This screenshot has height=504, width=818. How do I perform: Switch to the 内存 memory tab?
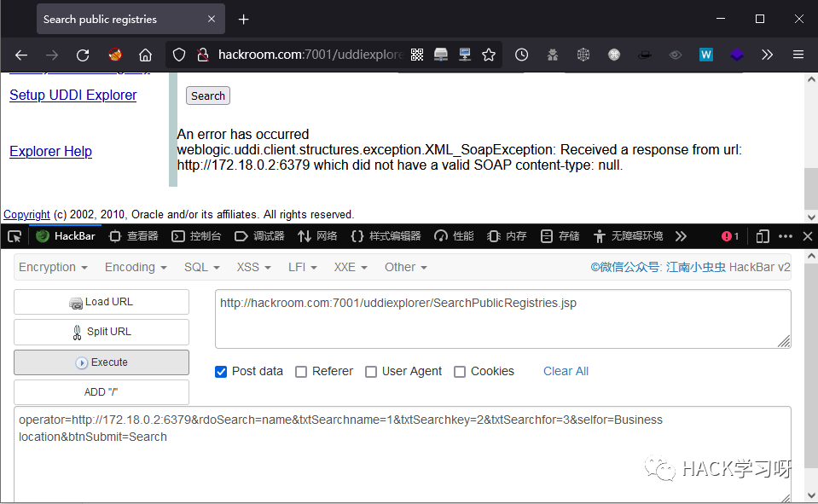coord(507,236)
